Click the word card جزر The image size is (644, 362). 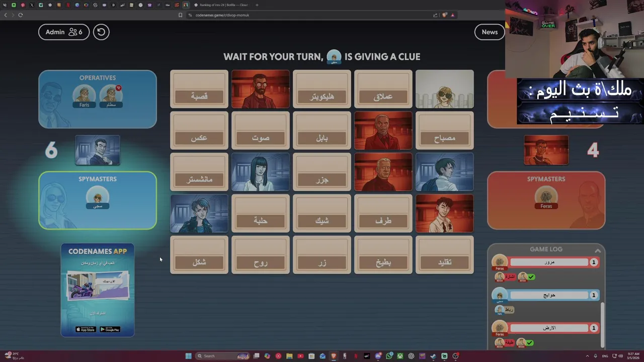tap(322, 172)
